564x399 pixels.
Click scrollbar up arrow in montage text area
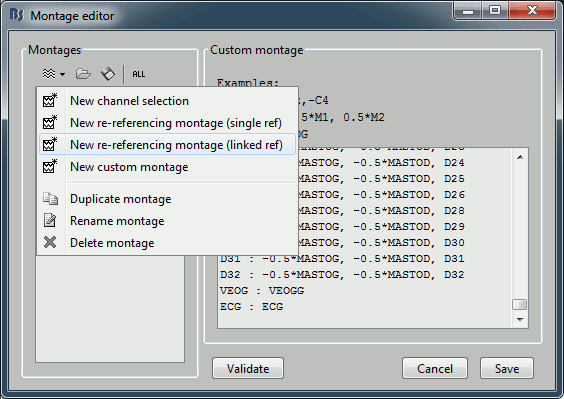(520, 157)
